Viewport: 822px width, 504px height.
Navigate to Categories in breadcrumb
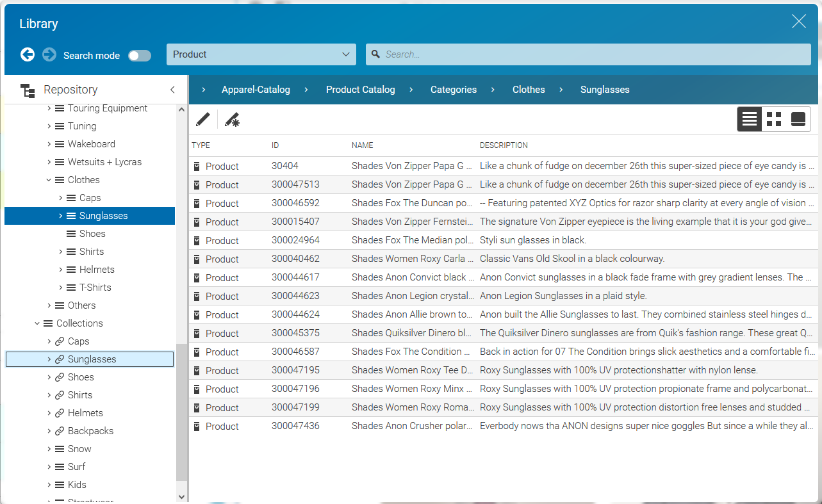tap(453, 90)
